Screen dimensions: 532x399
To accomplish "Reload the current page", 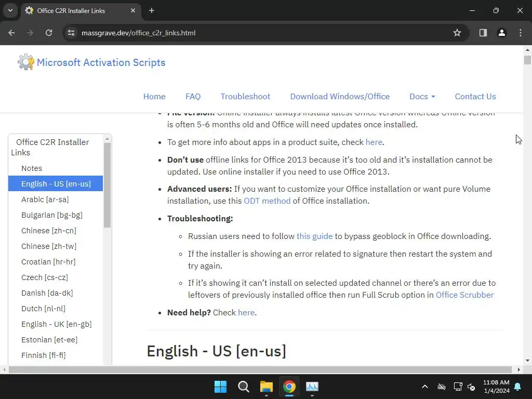I will 49,33.
